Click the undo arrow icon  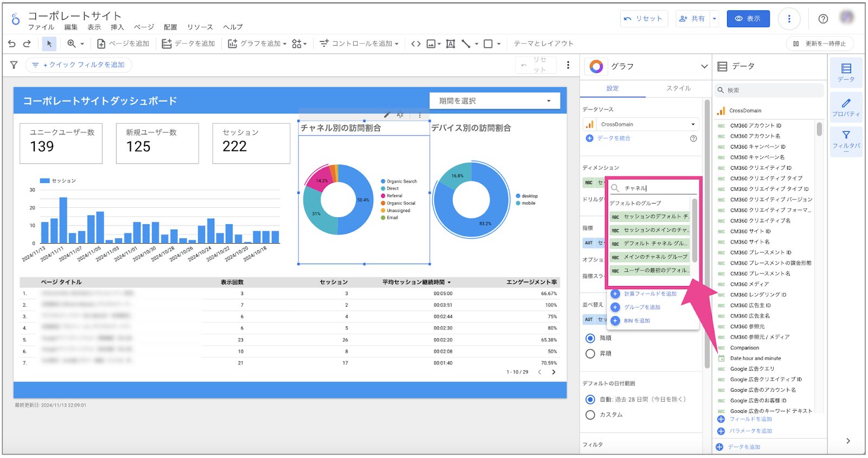[12, 44]
